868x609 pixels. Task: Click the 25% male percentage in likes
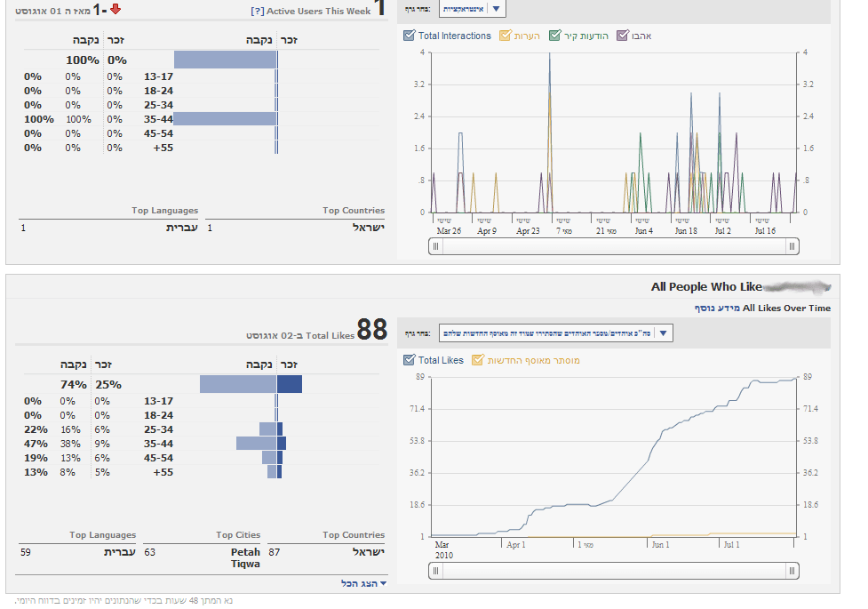(x=108, y=385)
